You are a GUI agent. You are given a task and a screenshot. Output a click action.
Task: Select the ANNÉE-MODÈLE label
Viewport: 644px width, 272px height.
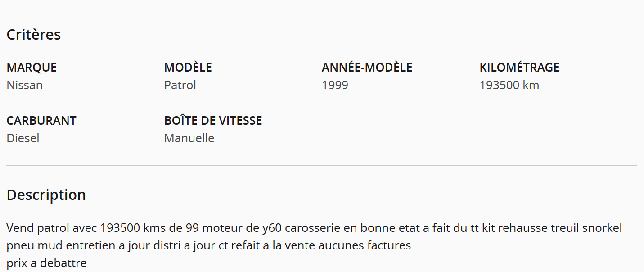(367, 68)
